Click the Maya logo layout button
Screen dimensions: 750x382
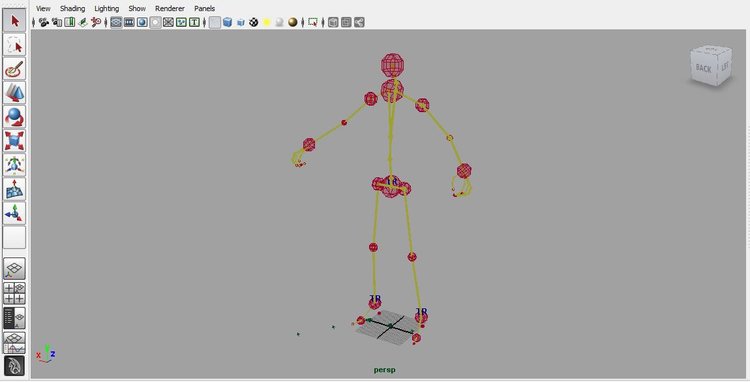14,366
